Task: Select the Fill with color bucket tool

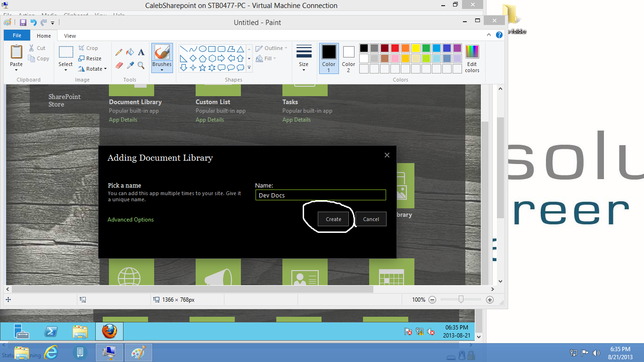Action: [x=130, y=52]
